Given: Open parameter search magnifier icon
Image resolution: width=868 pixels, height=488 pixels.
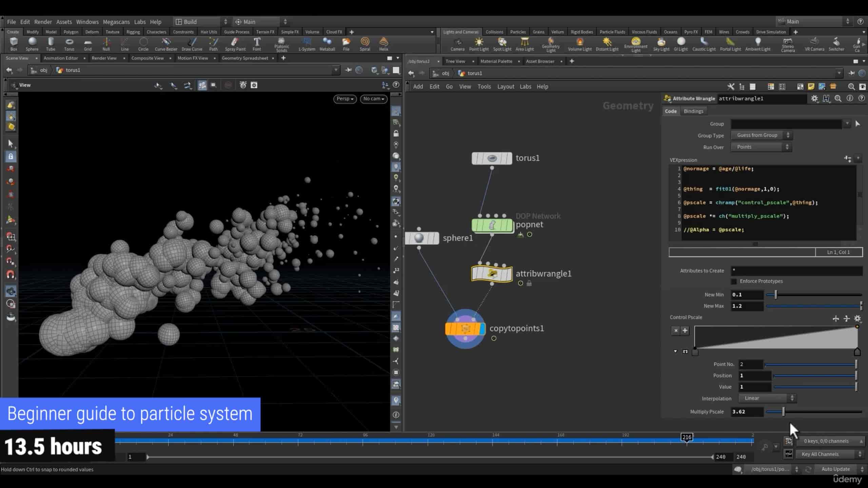Looking at the screenshot, I should (838, 99).
